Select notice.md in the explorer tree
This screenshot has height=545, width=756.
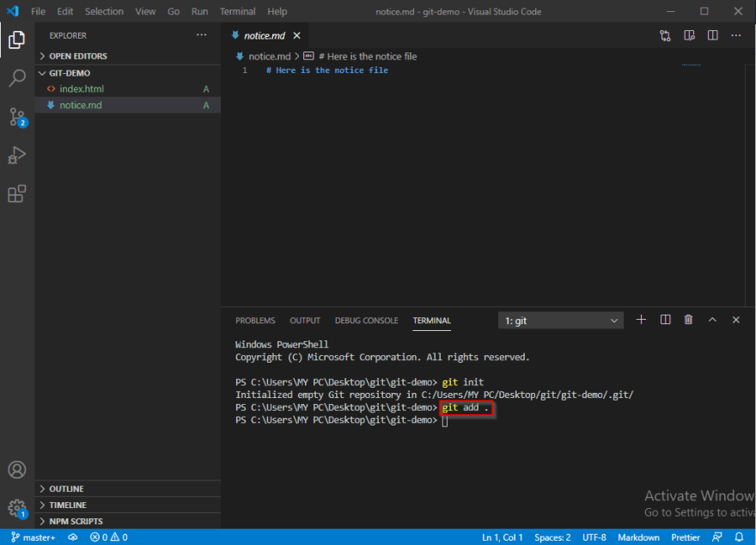[128, 105]
